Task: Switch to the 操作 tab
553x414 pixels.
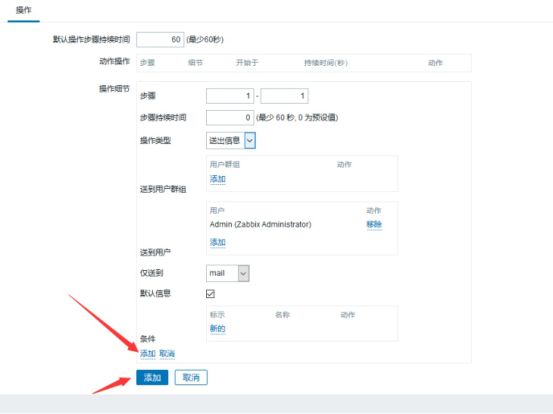Action: point(24,10)
